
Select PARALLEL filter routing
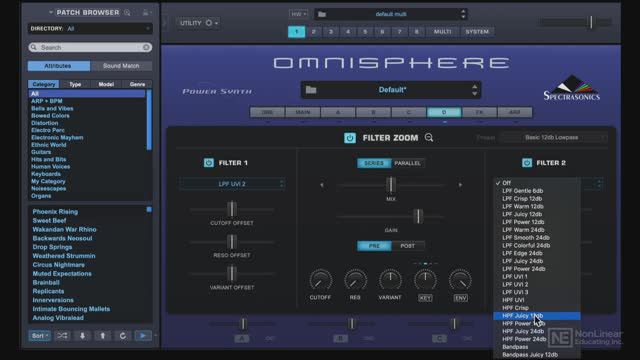(x=407, y=163)
